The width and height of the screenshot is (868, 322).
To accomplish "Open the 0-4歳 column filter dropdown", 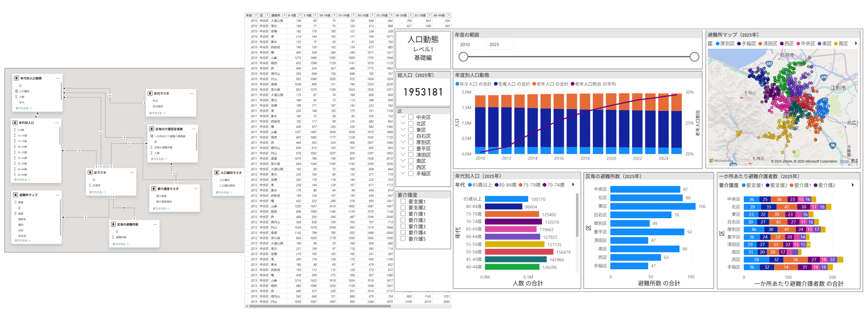I will click(300, 15).
